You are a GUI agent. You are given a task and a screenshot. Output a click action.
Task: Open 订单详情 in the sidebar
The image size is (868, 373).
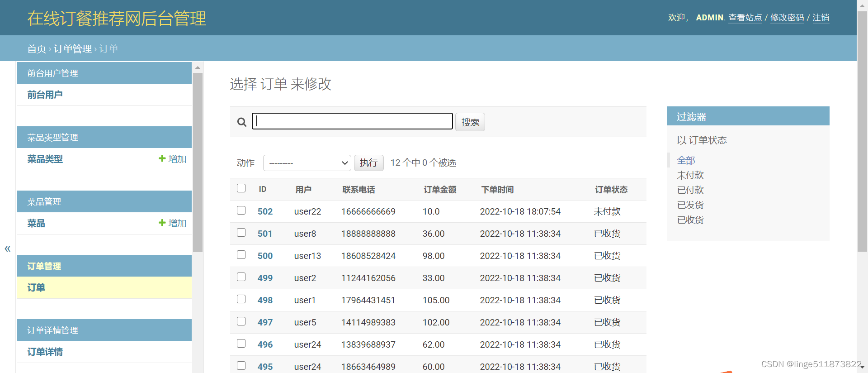(x=45, y=352)
